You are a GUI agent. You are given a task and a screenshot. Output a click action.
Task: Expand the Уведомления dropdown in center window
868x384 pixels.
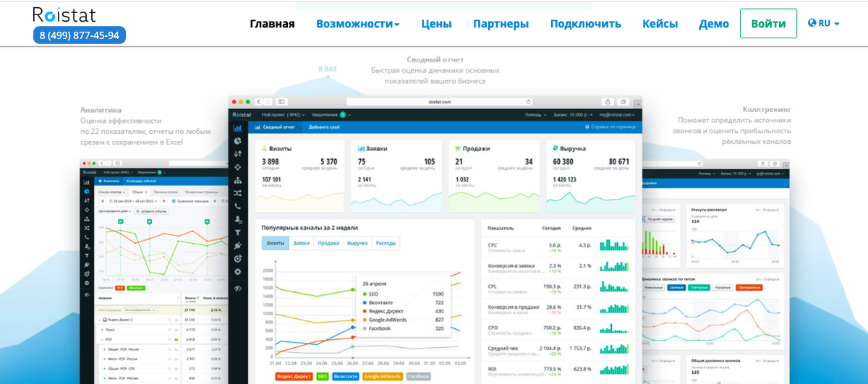pos(331,114)
